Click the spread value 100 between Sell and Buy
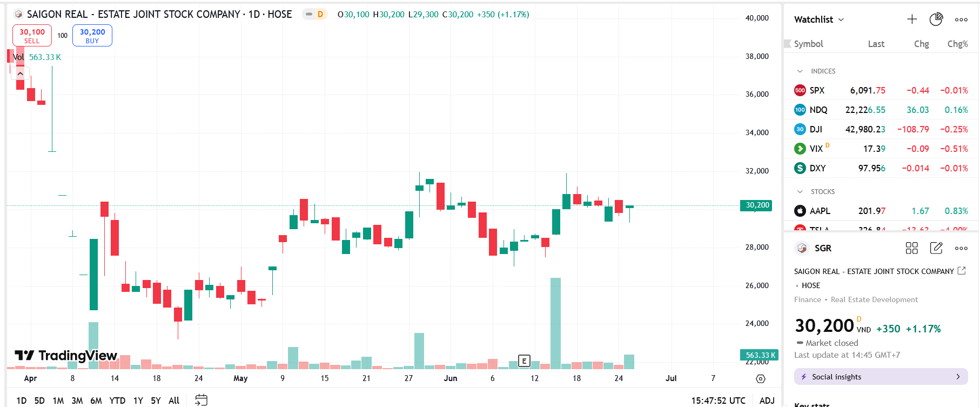 click(x=62, y=36)
